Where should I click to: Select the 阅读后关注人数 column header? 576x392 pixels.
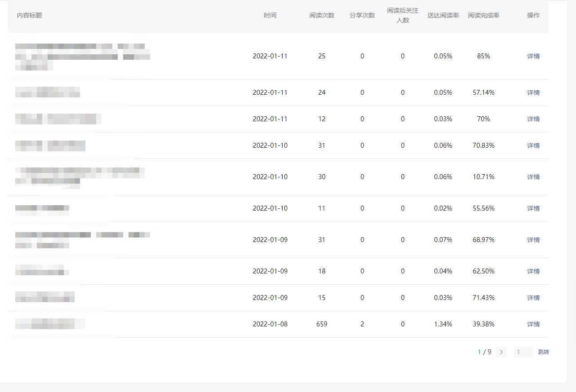tap(403, 15)
